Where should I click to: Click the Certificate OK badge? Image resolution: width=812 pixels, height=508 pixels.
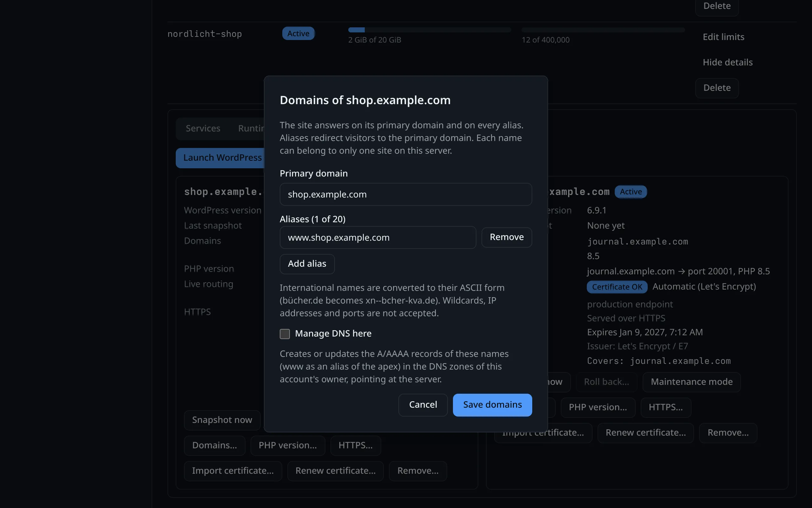point(617,287)
